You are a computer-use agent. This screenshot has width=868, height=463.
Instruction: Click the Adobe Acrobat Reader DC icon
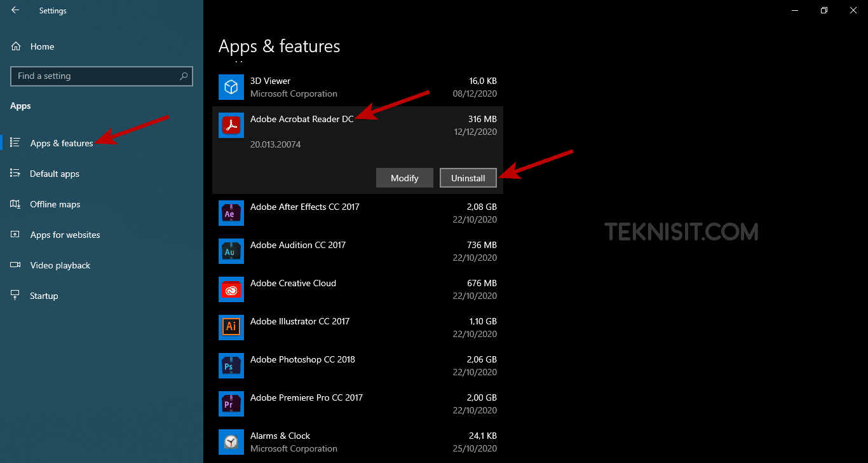coord(231,125)
